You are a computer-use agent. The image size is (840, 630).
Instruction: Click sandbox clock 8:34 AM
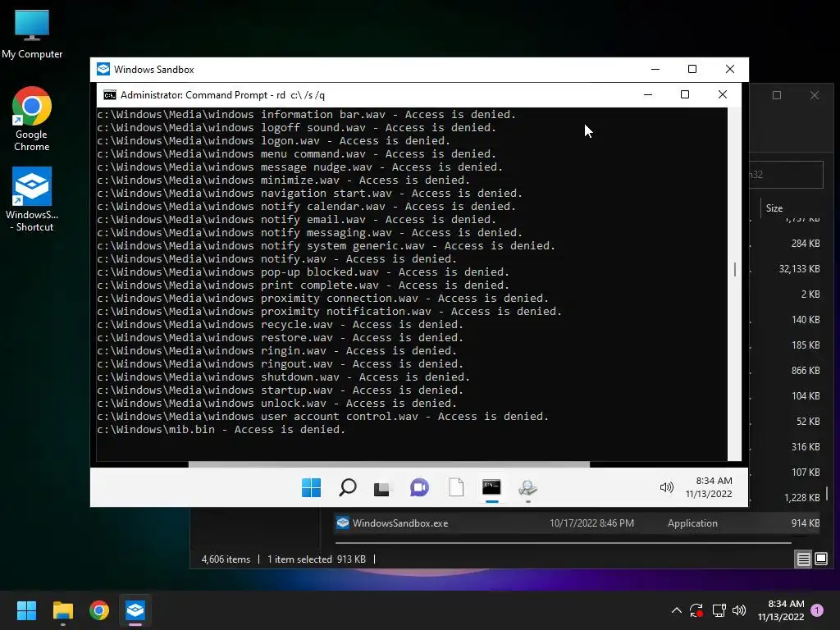click(714, 481)
